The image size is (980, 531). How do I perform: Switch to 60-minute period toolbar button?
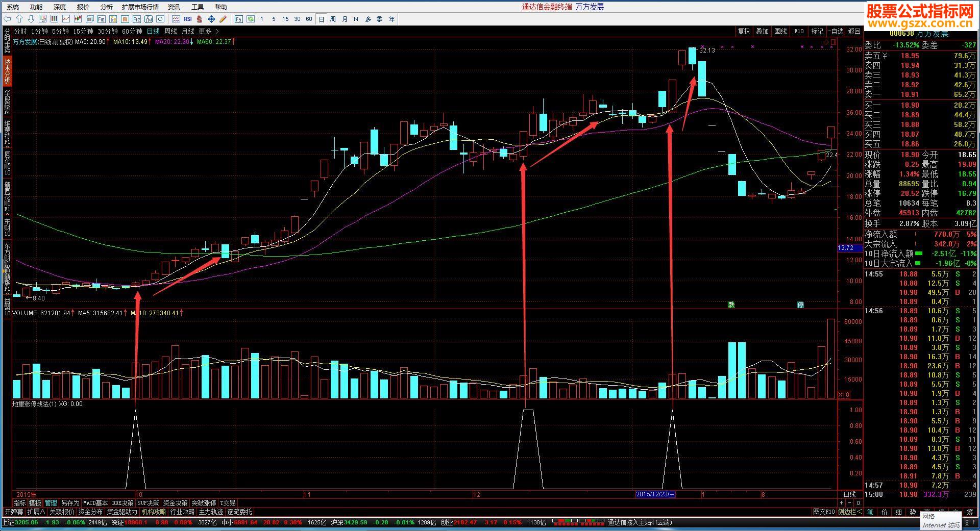point(309,19)
